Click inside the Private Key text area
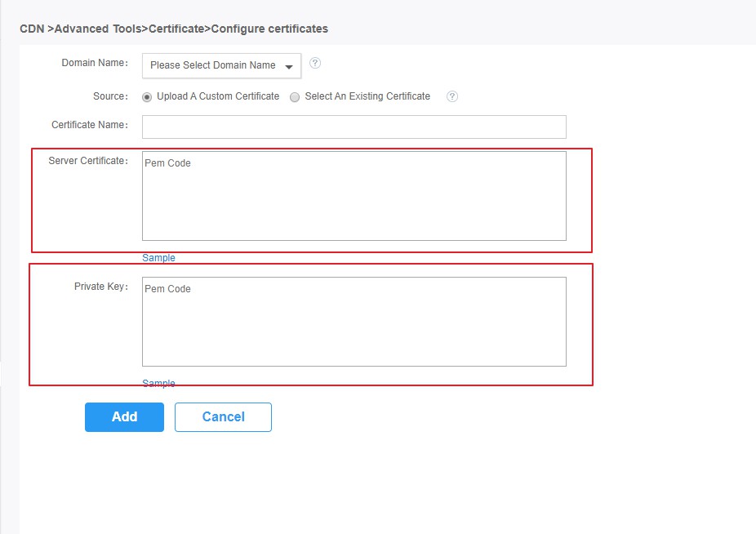Image resolution: width=756 pixels, height=534 pixels. tap(354, 322)
